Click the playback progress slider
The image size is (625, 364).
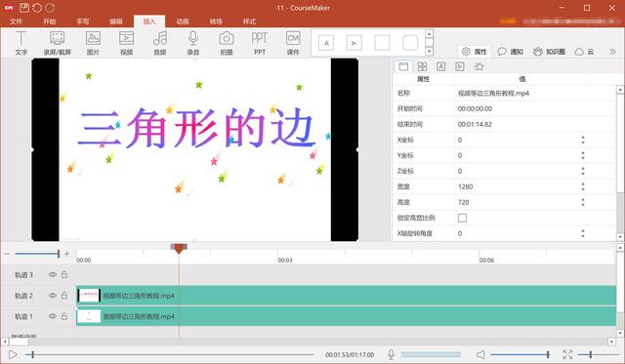pos(169,354)
